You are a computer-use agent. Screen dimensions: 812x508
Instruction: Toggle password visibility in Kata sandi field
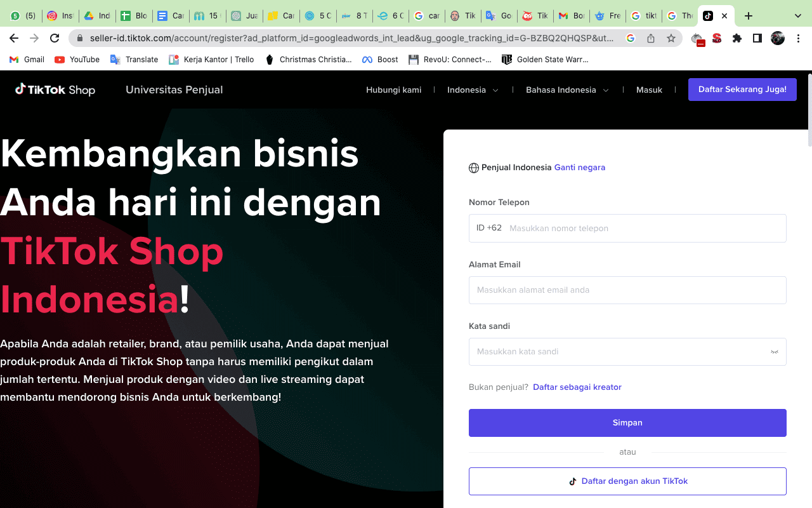[x=775, y=351]
